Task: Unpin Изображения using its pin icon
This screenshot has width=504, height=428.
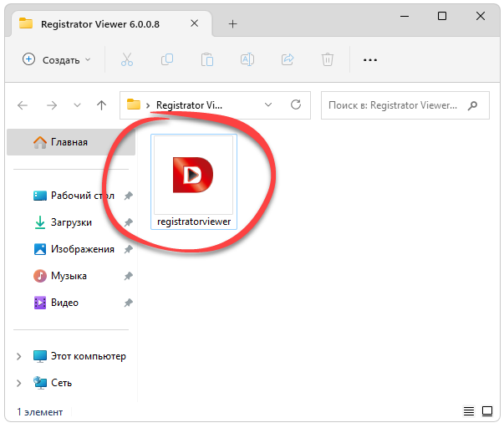Action: [x=129, y=249]
